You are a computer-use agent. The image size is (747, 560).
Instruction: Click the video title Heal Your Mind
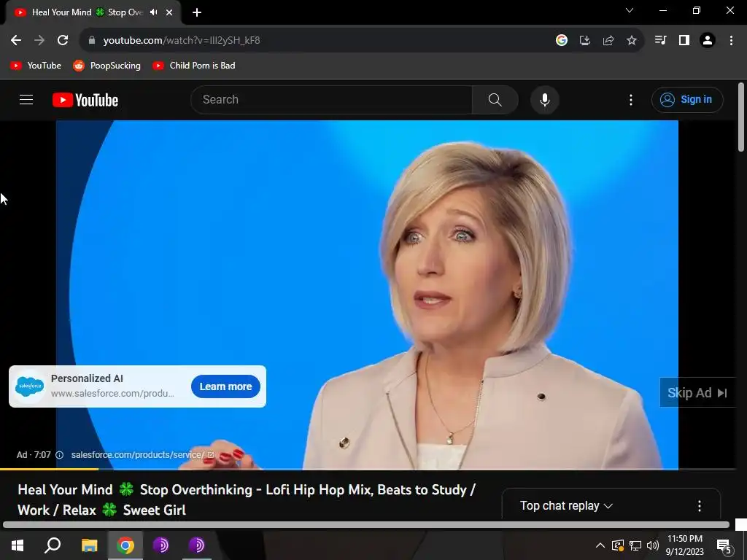pos(247,499)
